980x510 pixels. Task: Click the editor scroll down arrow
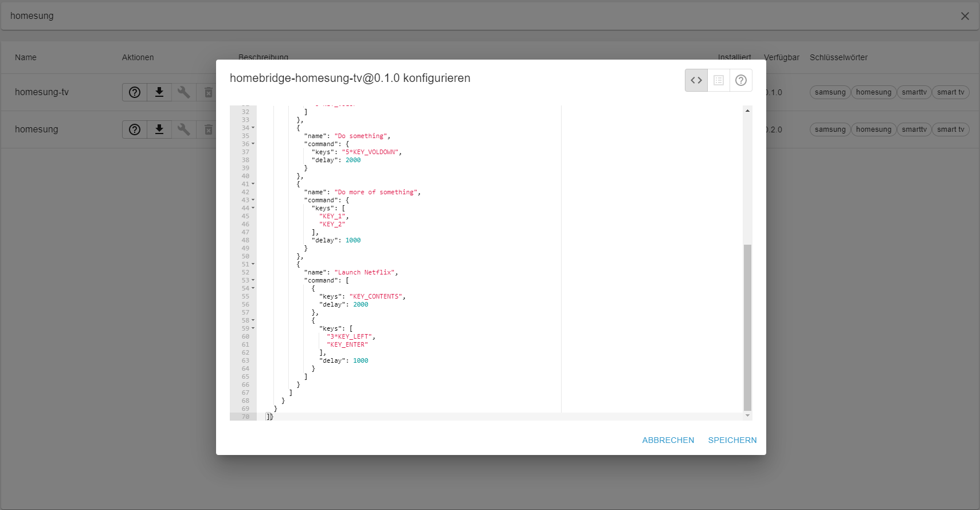(747, 415)
